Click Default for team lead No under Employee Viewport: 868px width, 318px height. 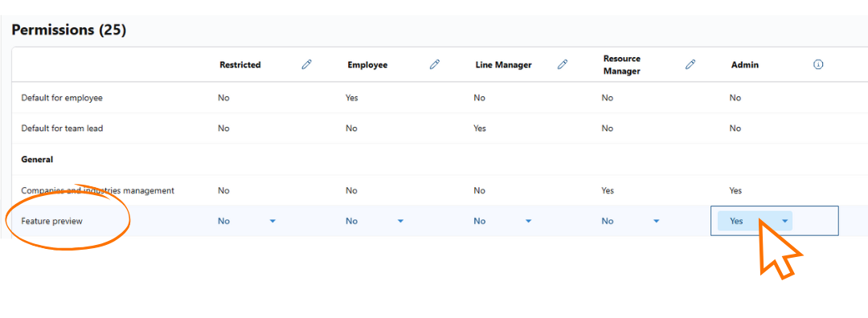351,128
